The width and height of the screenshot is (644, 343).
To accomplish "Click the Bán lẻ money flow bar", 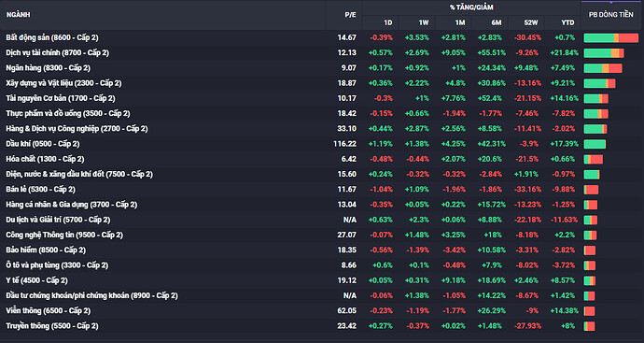I will point(592,190).
